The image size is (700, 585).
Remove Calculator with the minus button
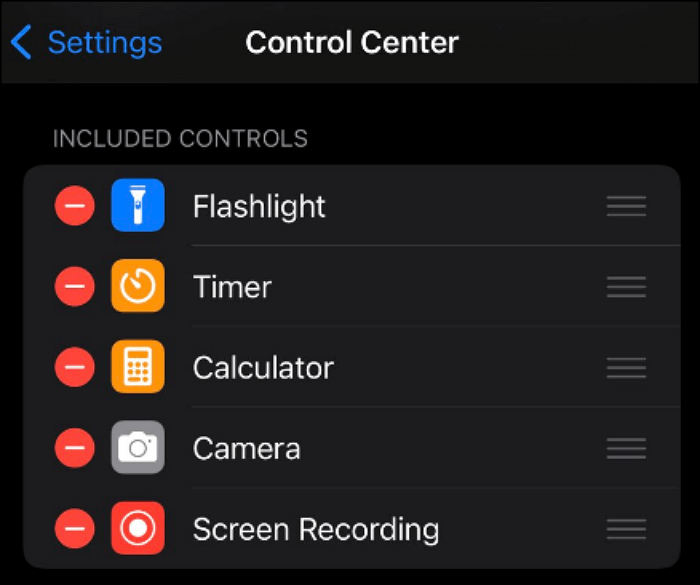tap(74, 367)
